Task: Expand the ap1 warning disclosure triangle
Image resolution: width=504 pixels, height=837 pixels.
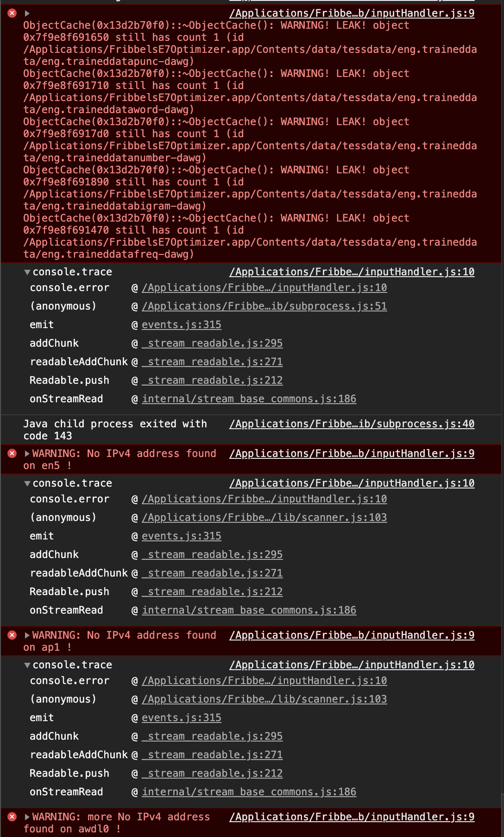Action: (28, 635)
